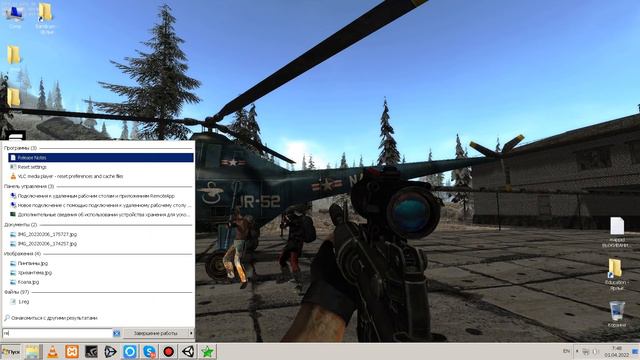Screen dimensions: 640x360
Task: Open the red record button app icon
Action: [169, 352]
